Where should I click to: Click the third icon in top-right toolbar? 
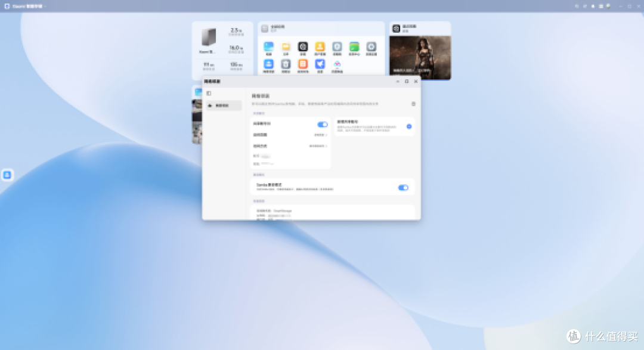(x=593, y=6)
